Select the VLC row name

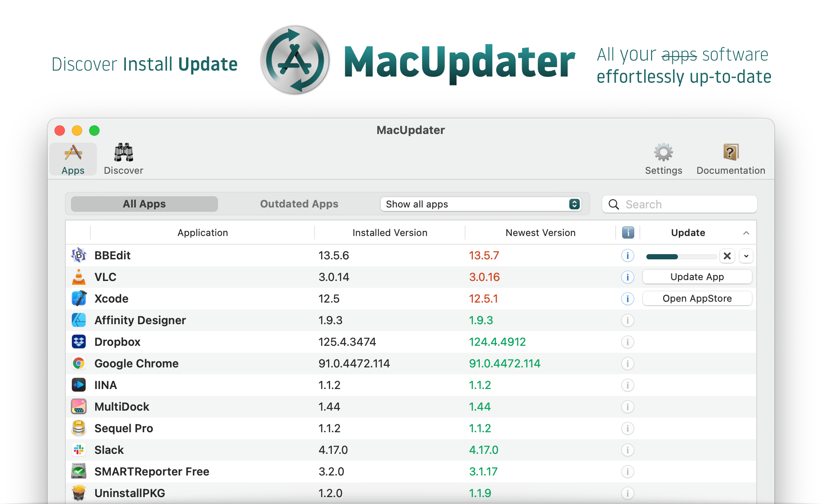[x=106, y=277]
